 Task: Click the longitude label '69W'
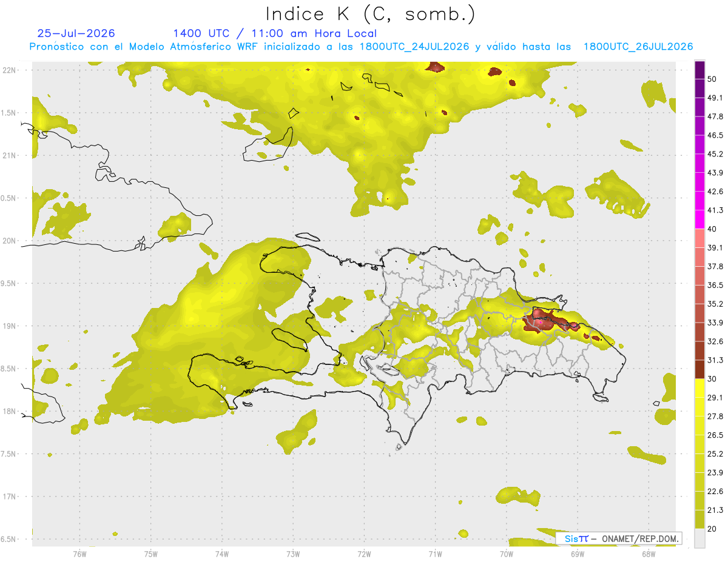[577, 554]
